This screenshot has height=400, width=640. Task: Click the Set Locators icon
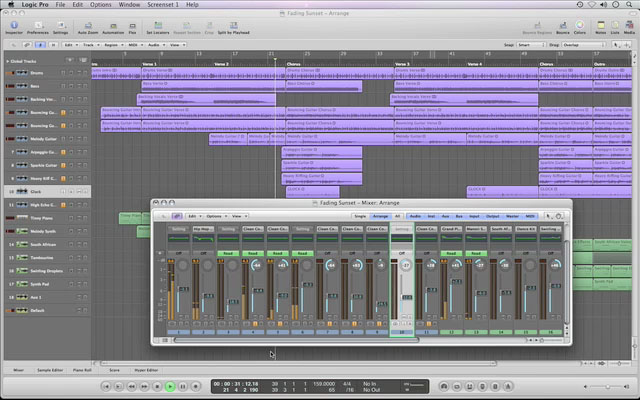(158, 27)
